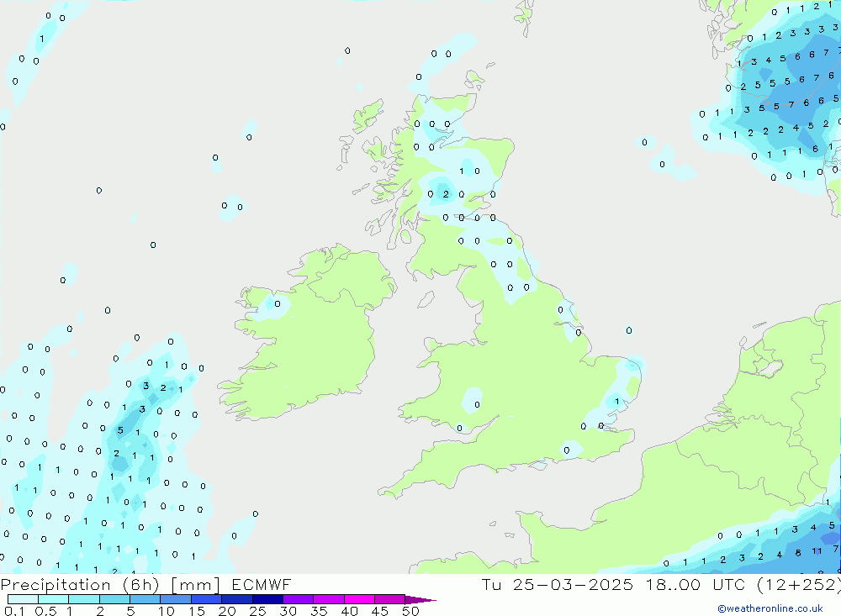Click the legend label 30
841x616 pixels.
pyautogui.click(x=288, y=611)
